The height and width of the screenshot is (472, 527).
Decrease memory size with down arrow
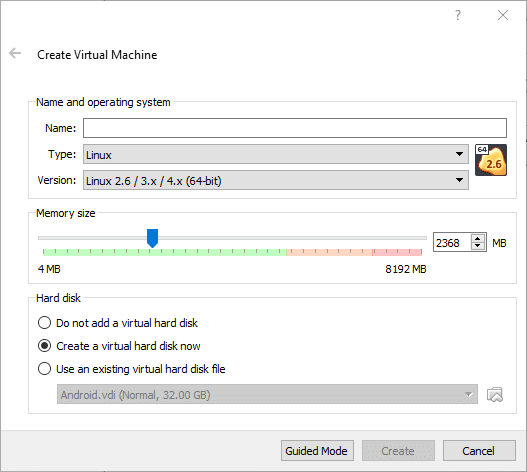[x=478, y=246]
